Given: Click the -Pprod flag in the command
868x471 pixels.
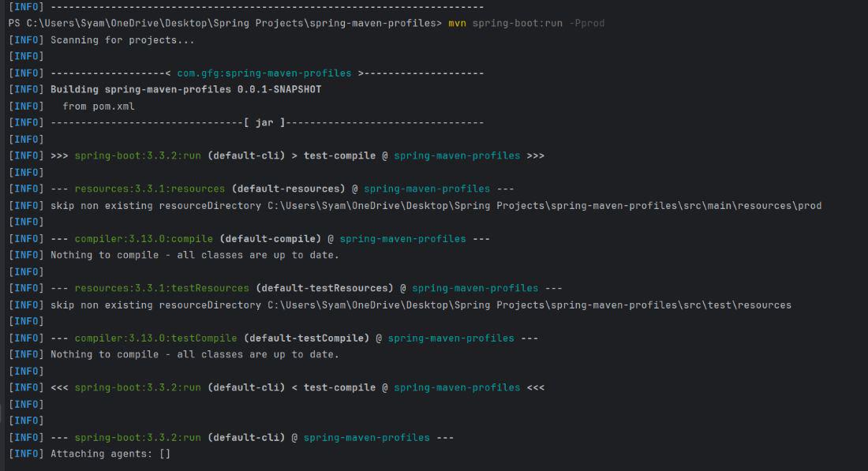Looking at the screenshot, I should pos(586,23).
